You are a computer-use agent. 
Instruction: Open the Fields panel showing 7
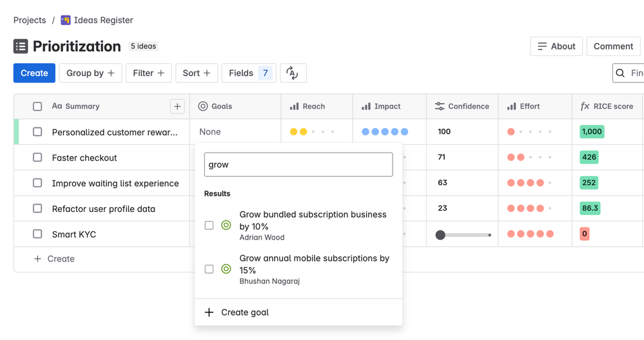(249, 73)
